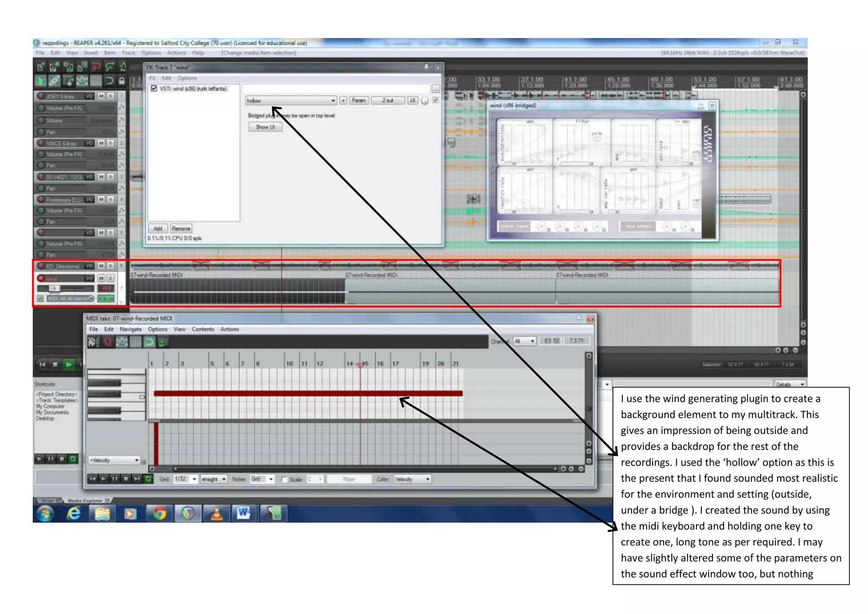868x614 pixels.
Task: Uncheck the VSTi wind plugin checkbox
Action: 154,89
